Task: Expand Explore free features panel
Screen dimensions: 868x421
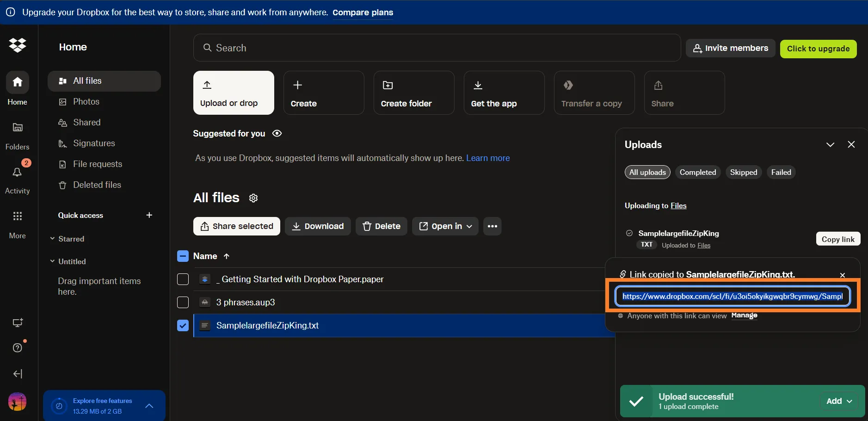Action: click(149, 406)
